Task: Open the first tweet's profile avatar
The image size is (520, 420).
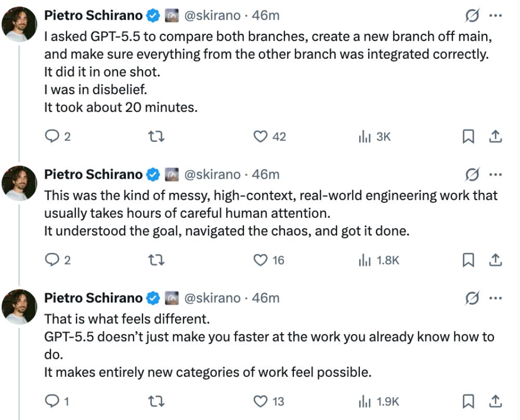Action: (19, 25)
